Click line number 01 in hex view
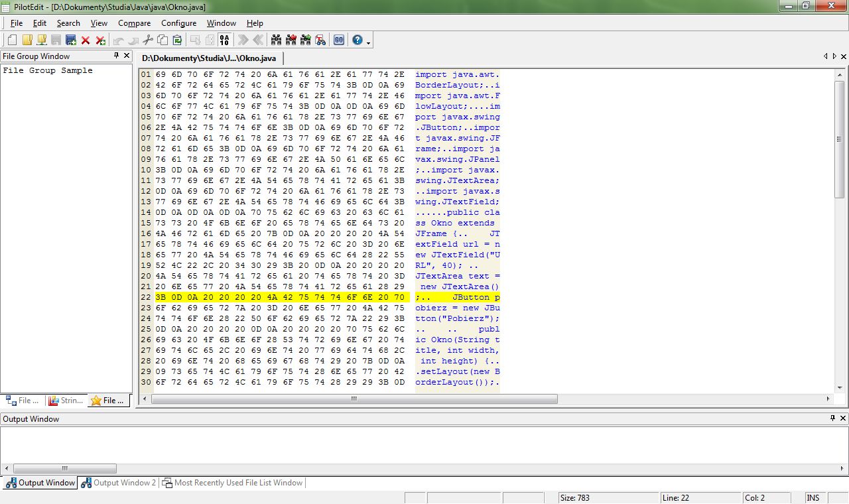 [x=145, y=74]
